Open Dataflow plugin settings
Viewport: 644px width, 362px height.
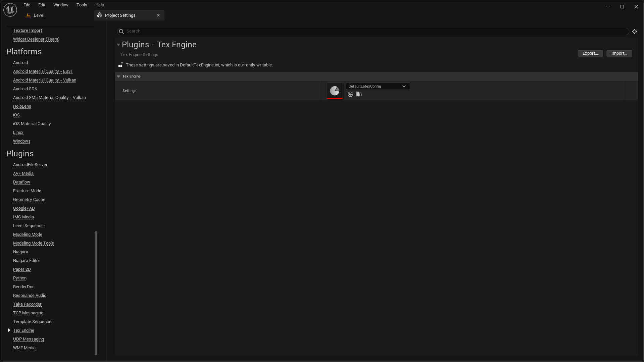21,182
